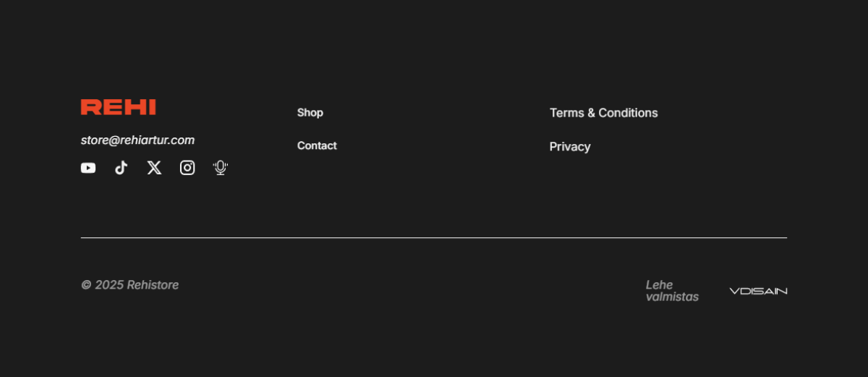Click the red REHI logo
Screen dimensions: 868x377
coord(119,107)
